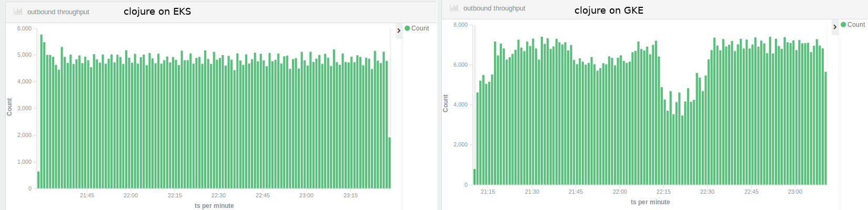This screenshot has width=868, height=210.
Task: Click 6,000 y-axis label on GKE chart
Action: coord(460,65)
